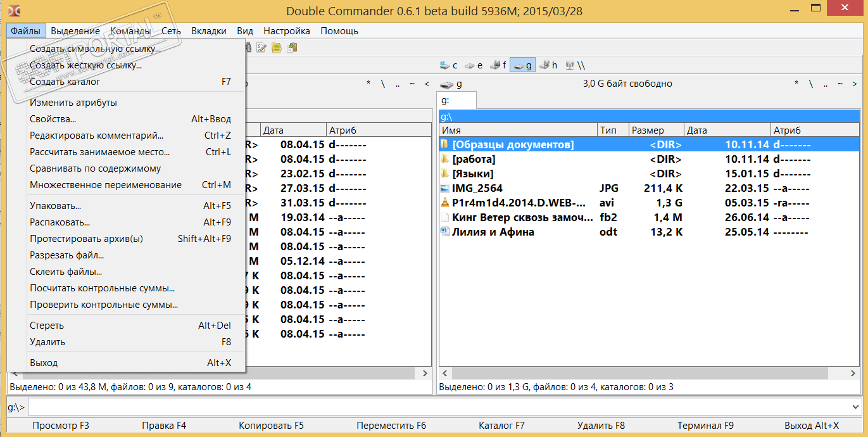
Task: Sort right panel by 'Размер' column header
Action: click(x=657, y=130)
